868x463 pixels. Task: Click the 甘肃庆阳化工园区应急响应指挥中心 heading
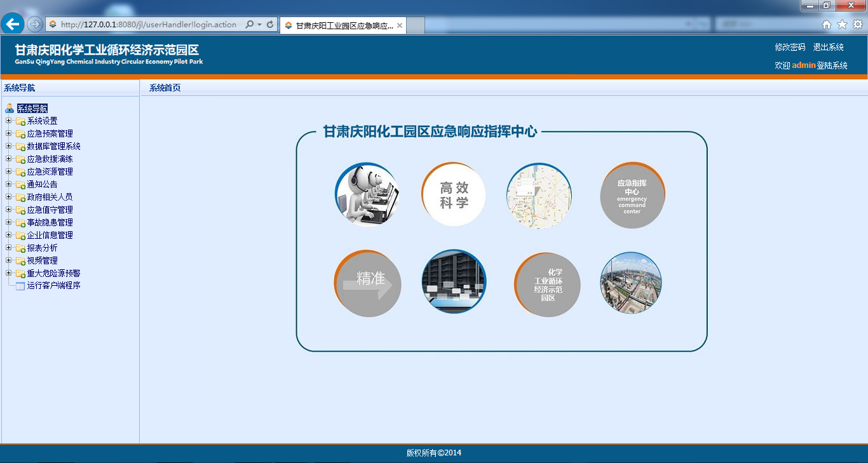pos(430,131)
